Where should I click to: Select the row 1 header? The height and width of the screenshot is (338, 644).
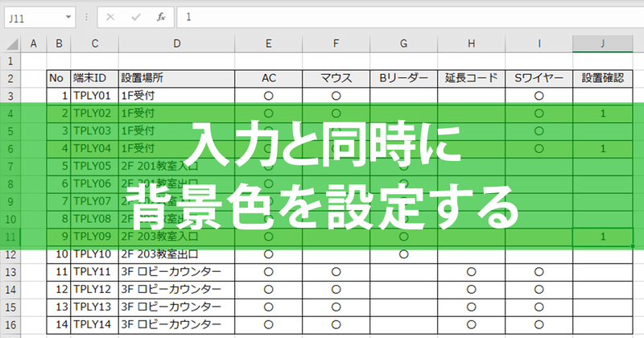(10, 61)
